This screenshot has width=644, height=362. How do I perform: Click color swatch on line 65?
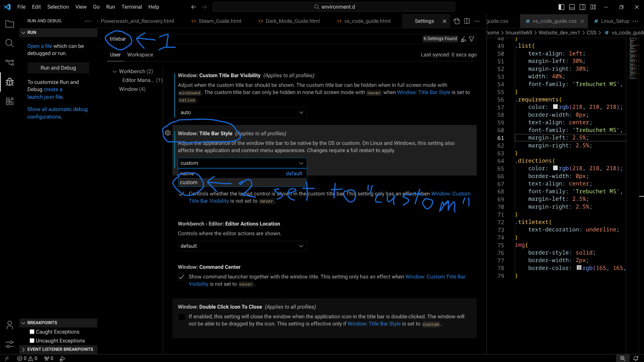click(x=555, y=168)
